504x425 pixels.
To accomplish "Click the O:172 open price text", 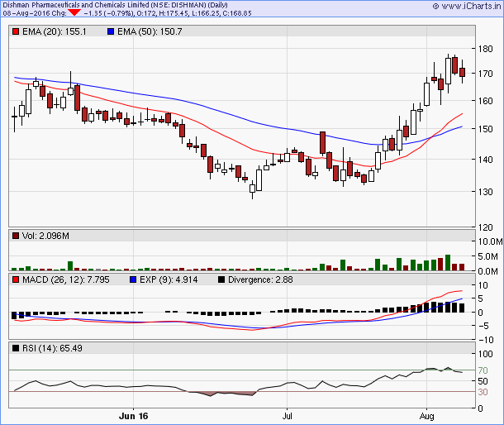I will (x=146, y=13).
